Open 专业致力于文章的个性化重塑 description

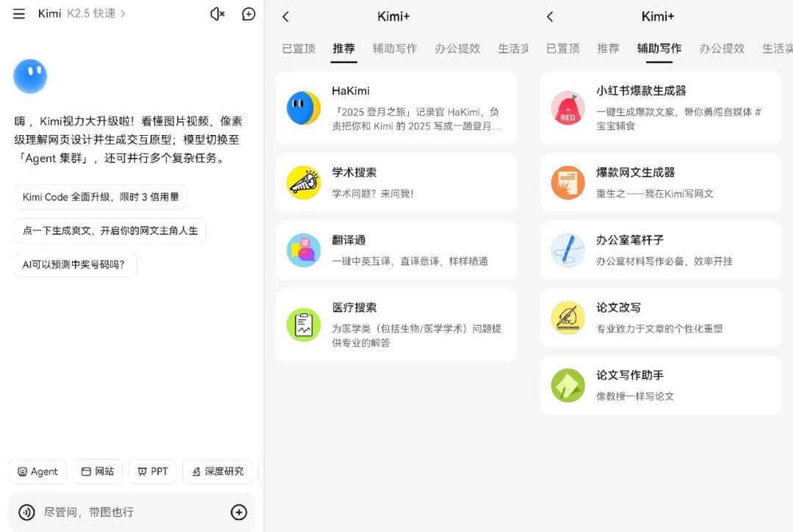click(659, 329)
